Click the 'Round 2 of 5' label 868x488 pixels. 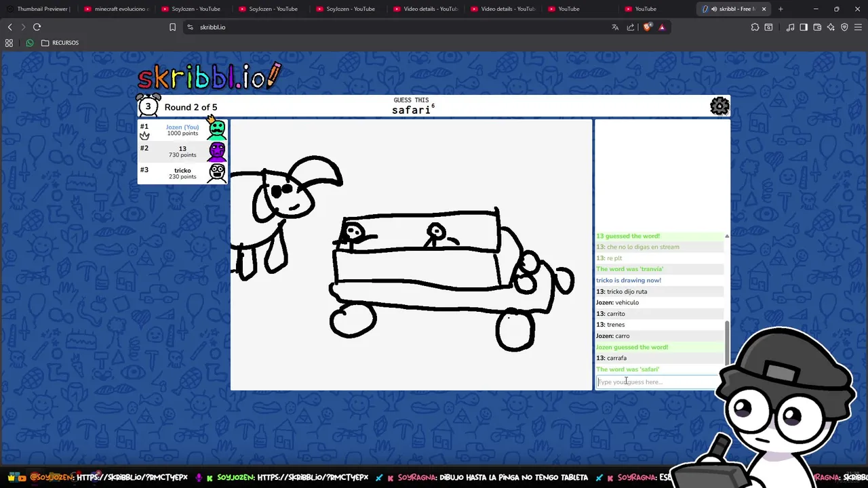coord(191,107)
